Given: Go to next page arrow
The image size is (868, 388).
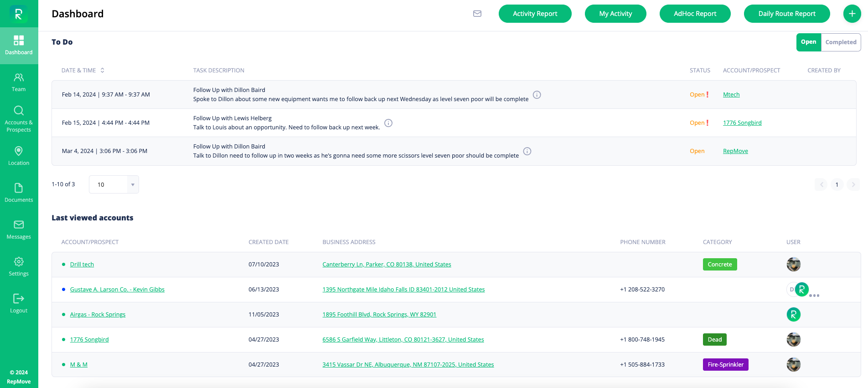Looking at the screenshot, I should coord(853,184).
